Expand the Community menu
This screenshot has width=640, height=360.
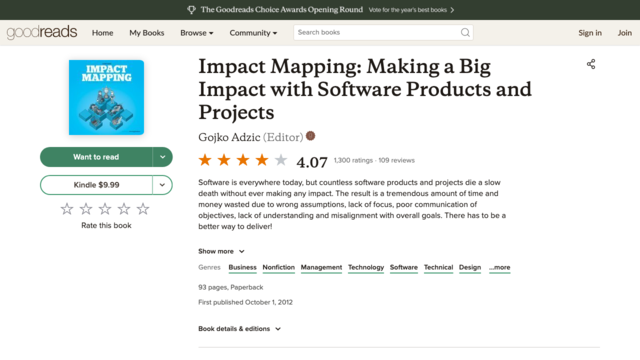click(253, 33)
